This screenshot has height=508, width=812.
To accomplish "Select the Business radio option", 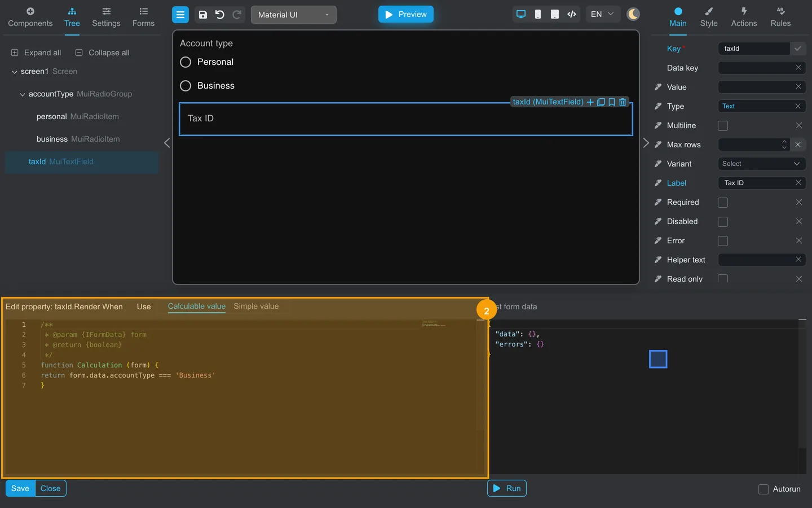I will (x=186, y=86).
